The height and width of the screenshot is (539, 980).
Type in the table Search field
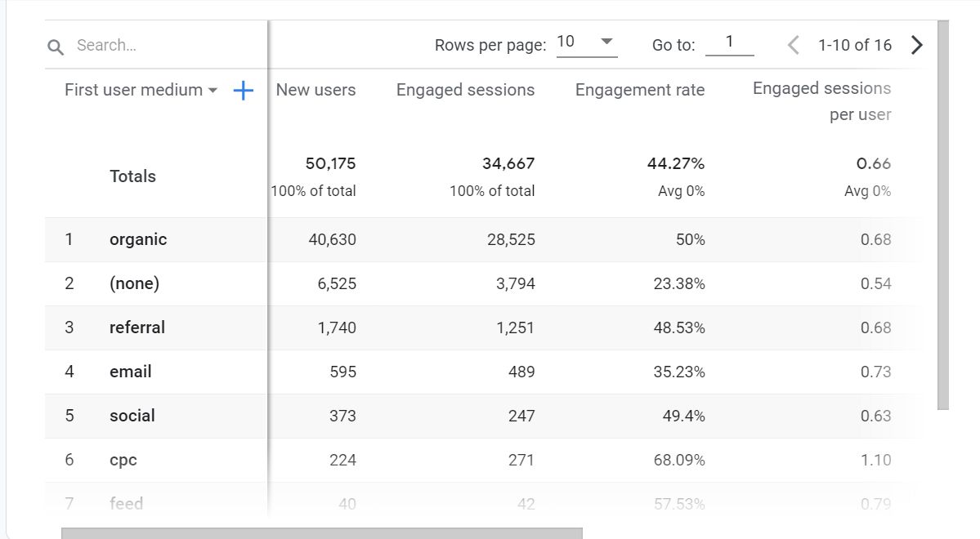[x=163, y=46]
